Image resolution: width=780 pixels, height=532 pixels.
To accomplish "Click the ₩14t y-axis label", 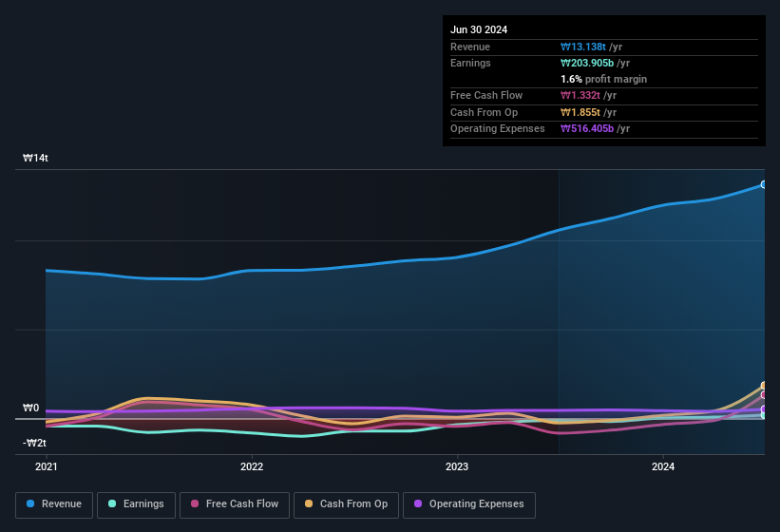I will pyautogui.click(x=35, y=158).
